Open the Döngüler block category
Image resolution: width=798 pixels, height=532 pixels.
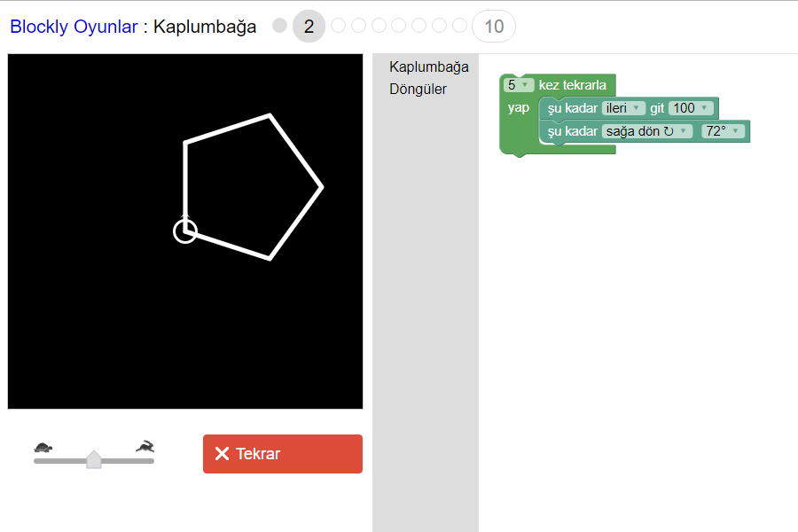click(x=418, y=89)
